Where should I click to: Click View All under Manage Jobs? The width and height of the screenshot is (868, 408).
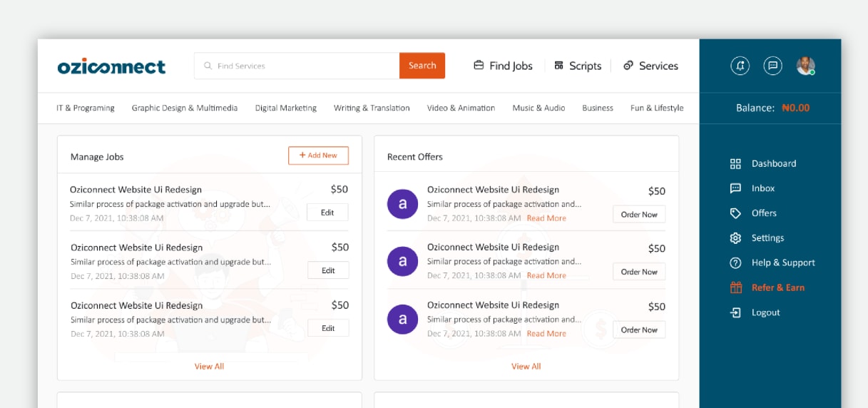209,366
